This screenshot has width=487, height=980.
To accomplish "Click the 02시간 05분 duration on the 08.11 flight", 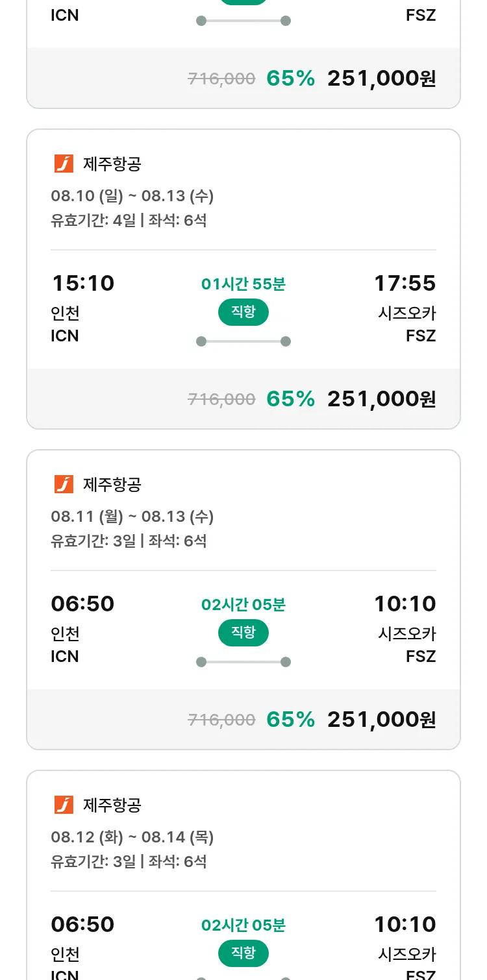I will (x=243, y=605).
